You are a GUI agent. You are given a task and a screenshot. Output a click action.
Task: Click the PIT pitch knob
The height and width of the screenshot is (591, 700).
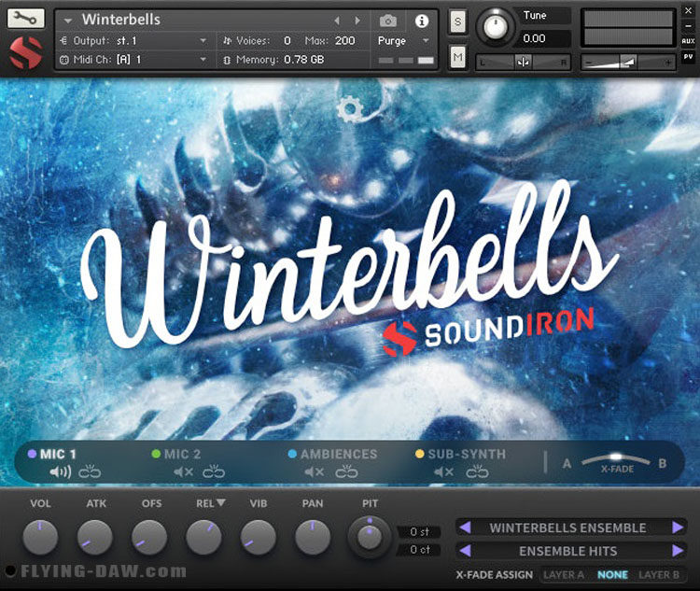click(369, 537)
